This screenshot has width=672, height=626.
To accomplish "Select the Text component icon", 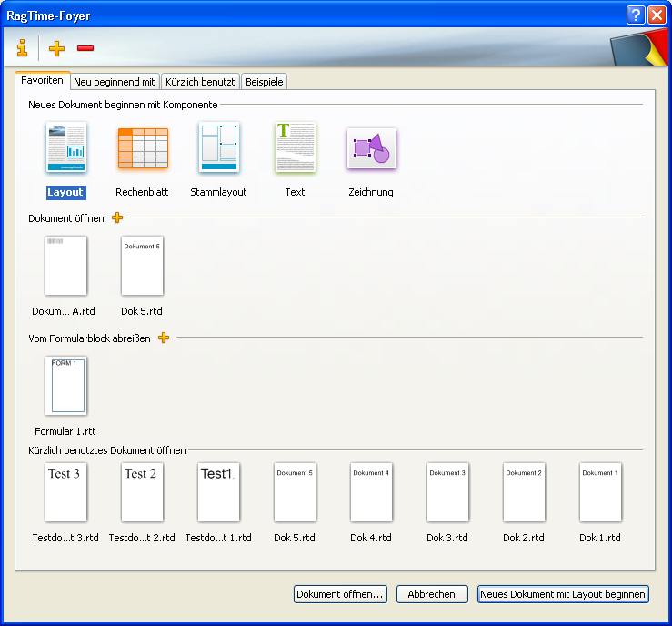I will pos(295,147).
